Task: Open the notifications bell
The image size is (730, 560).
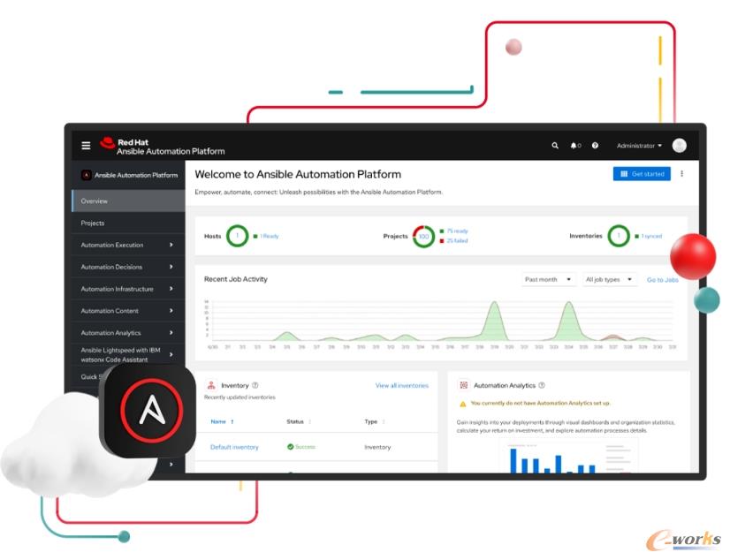Action: click(x=574, y=146)
